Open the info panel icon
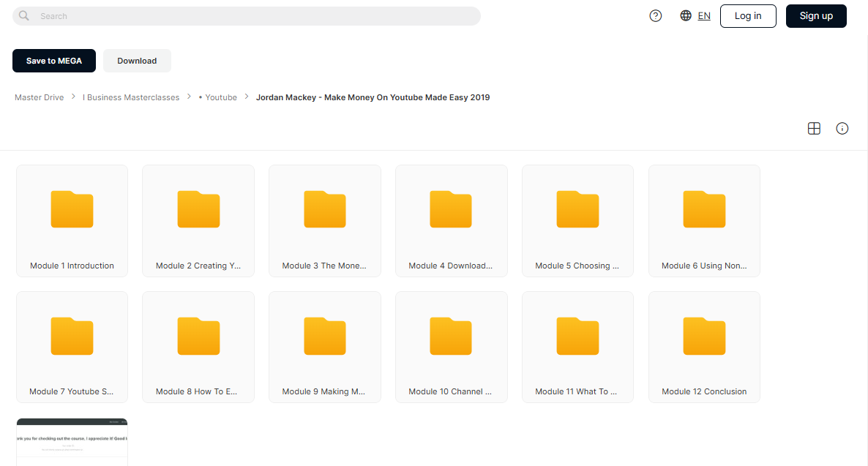Viewport: 868px width, 466px height. pos(842,129)
